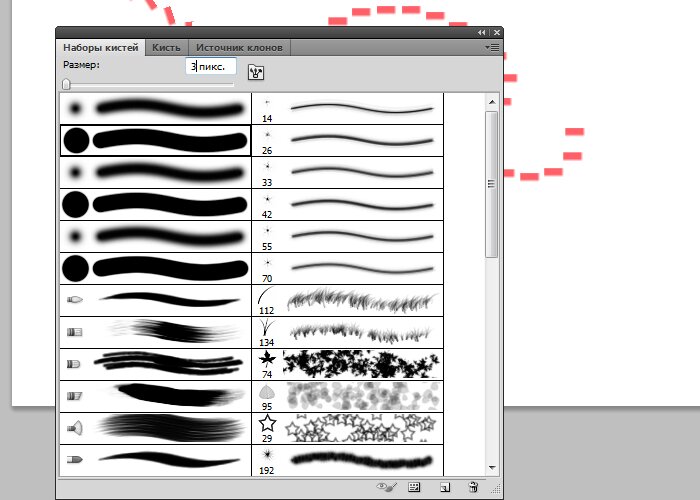The width and height of the screenshot is (700, 500).
Task: Open the Preset Manager icon
Action: pyautogui.click(x=415, y=487)
